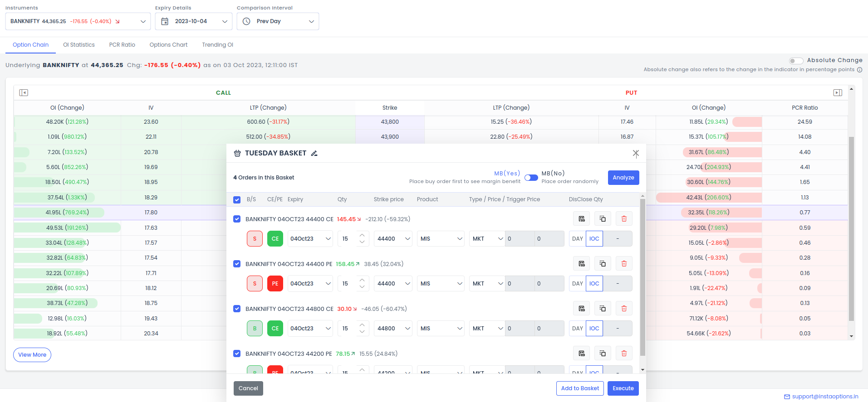Click the View More button
This screenshot has width=868, height=402.
point(32,355)
